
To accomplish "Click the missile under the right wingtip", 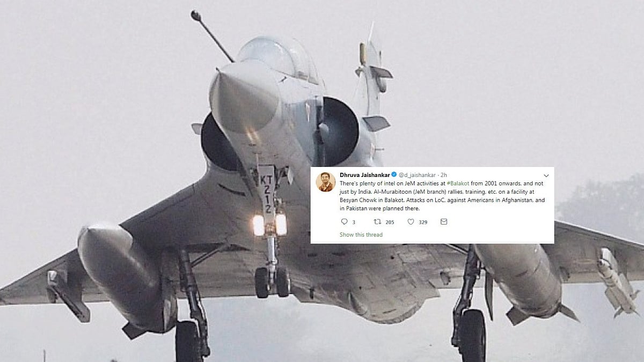I will (617, 282).
